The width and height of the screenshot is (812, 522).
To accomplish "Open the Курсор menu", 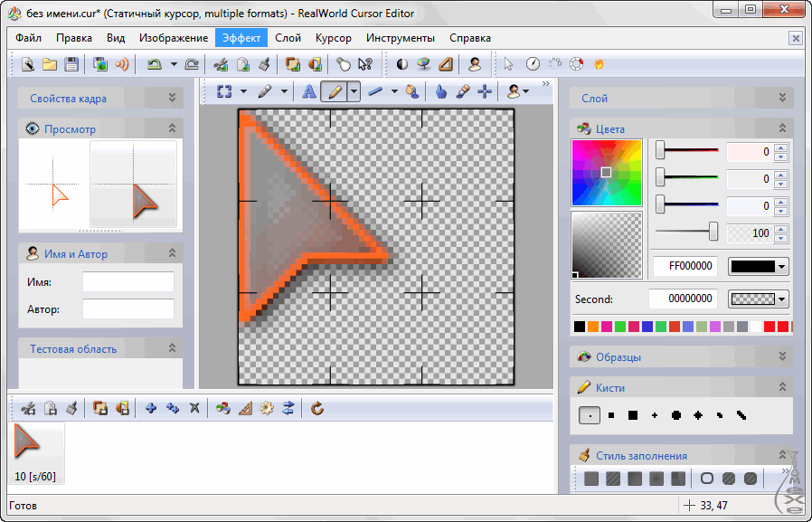I will pyautogui.click(x=334, y=38).
